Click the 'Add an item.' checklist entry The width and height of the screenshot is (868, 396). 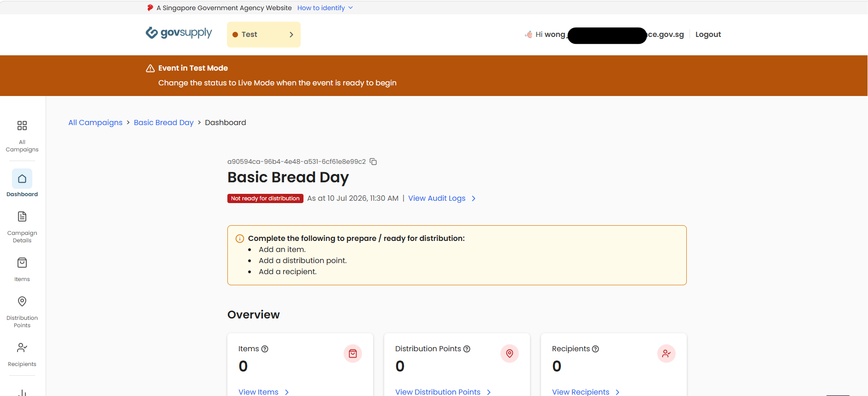pos(282,250)
